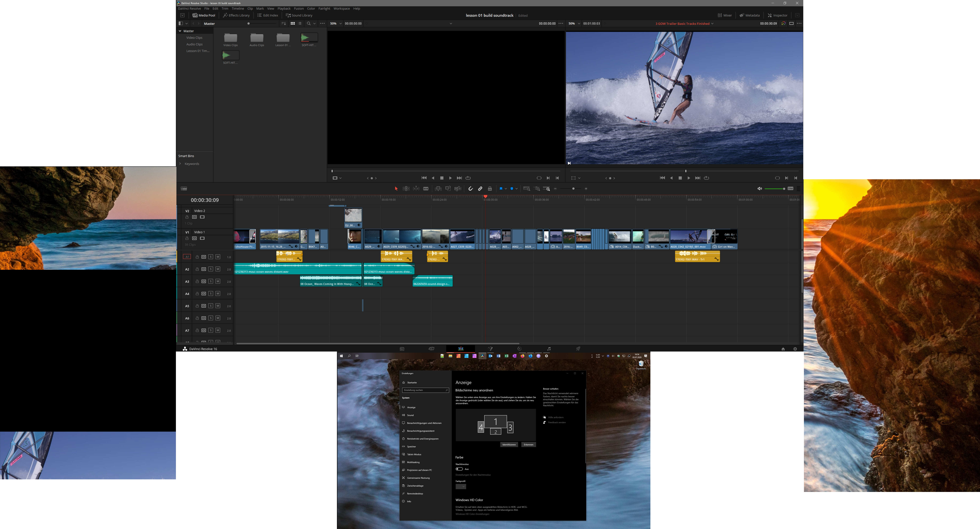Select the Selection Mode arrow tool

click(x=396, y=189)
